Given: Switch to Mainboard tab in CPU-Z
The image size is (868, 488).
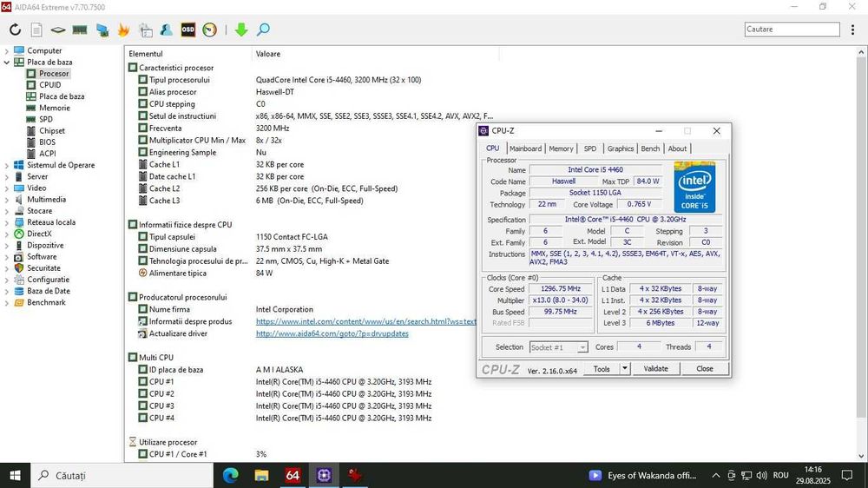Looking at the screenshot, I should (525, 148).
